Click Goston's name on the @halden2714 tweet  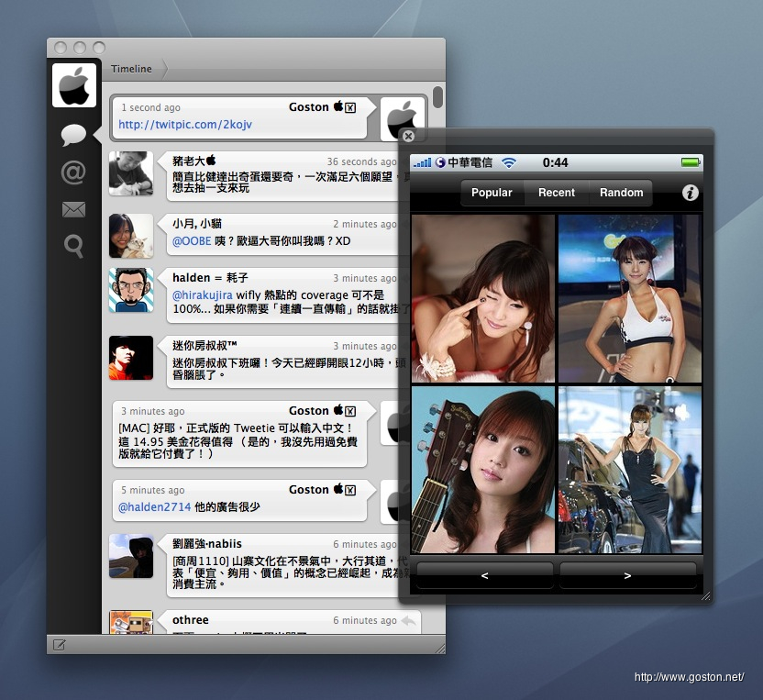tap(309, 490)
